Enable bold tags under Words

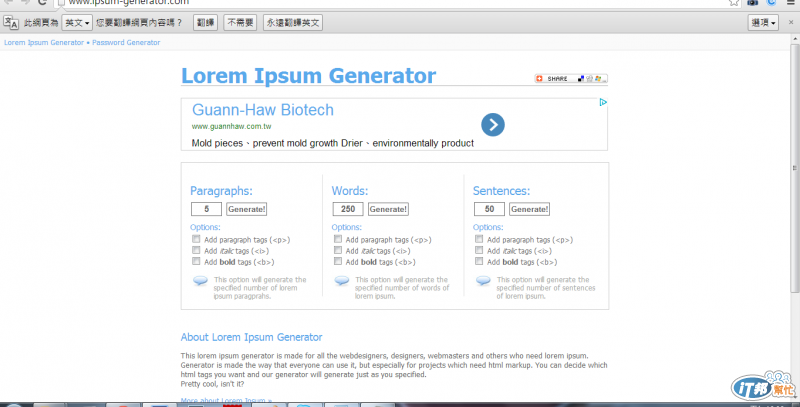point(338,261)
